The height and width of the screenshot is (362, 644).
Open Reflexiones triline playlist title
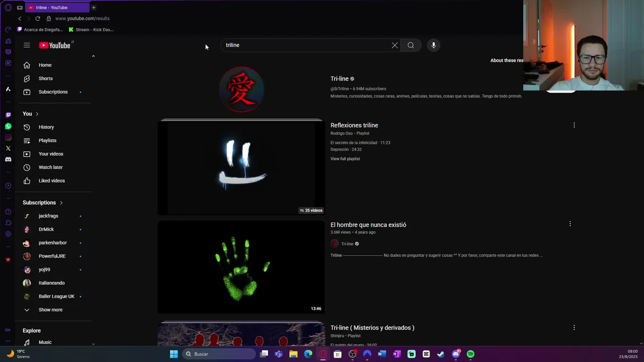[354, 125]
